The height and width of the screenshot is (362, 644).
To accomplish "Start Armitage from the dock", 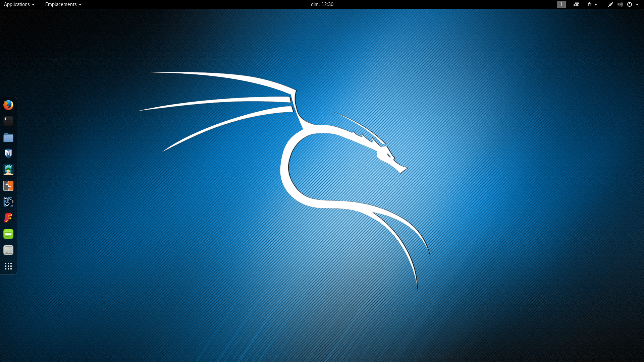I will point(8,170).
